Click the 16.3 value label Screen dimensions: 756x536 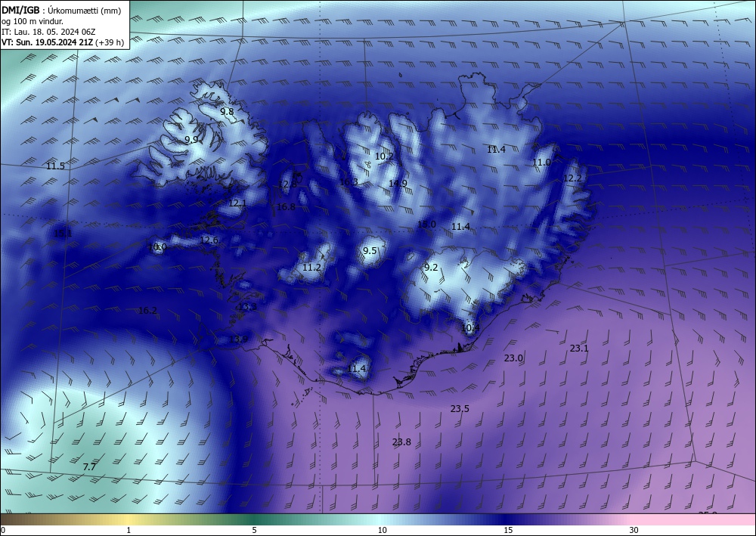(349, 181)
